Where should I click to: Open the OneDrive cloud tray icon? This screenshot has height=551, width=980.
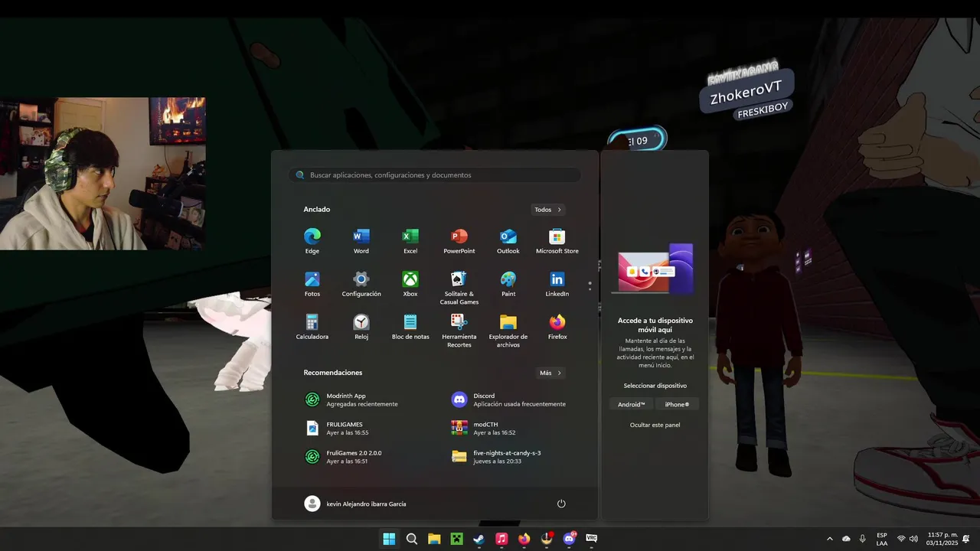846,539
